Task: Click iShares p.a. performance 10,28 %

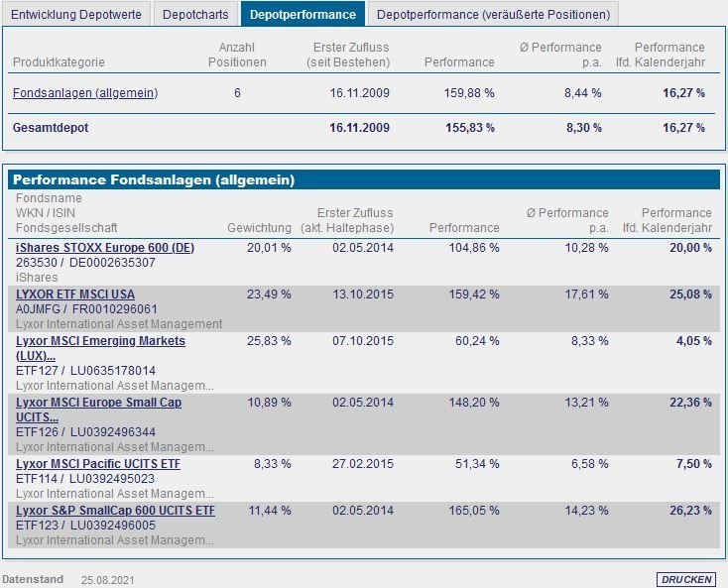Action: (586, 248)
